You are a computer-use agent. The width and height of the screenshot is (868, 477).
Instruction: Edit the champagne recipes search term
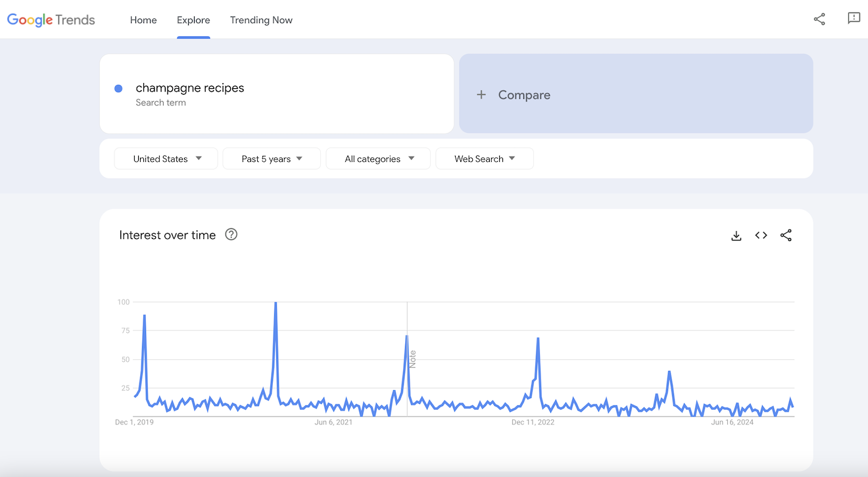(x=190, y=88)
